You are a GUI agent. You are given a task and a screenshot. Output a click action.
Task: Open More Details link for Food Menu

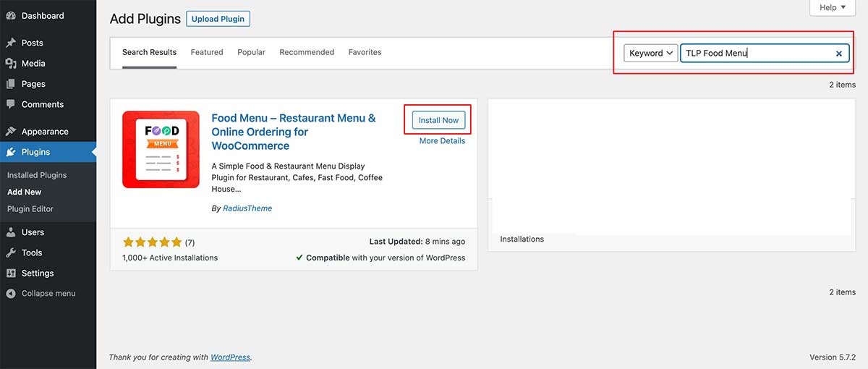tap(442, 141)
